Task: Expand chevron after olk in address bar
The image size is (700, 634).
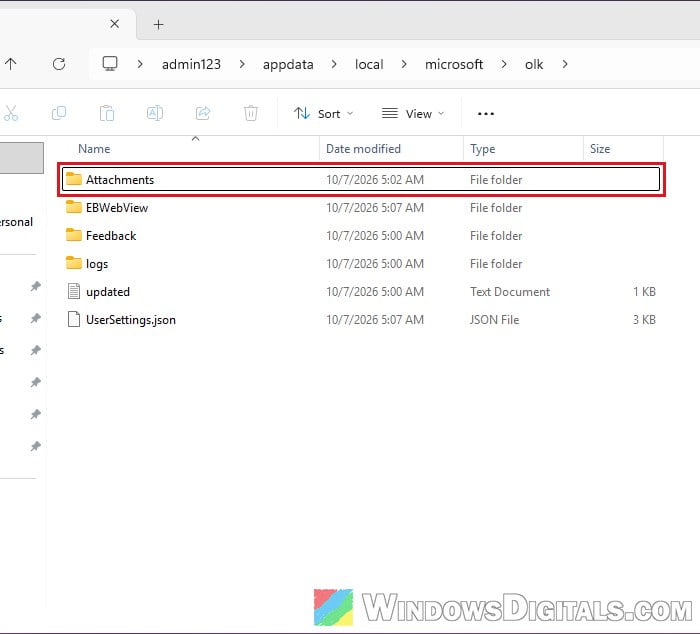Action: [x=565, y=64]
